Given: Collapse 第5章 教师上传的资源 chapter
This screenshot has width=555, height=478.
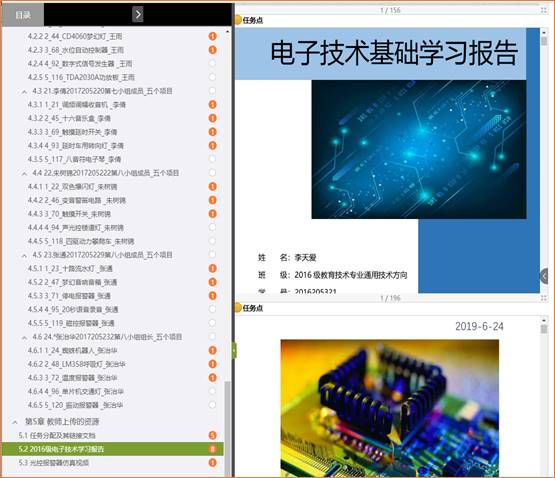Looking at the screenshot, I should click(x=15, y=422).
